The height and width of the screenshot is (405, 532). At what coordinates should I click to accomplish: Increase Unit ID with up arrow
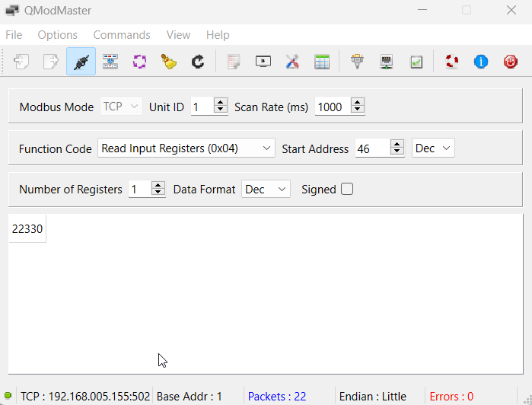coord(221,102)
